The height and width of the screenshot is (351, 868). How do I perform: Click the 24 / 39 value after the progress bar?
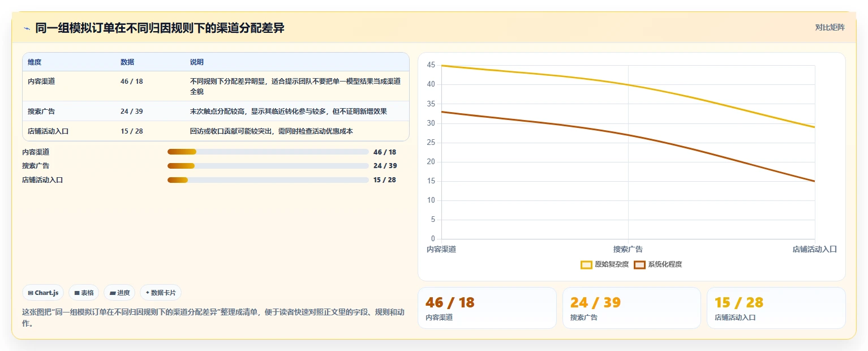(385, 166)
